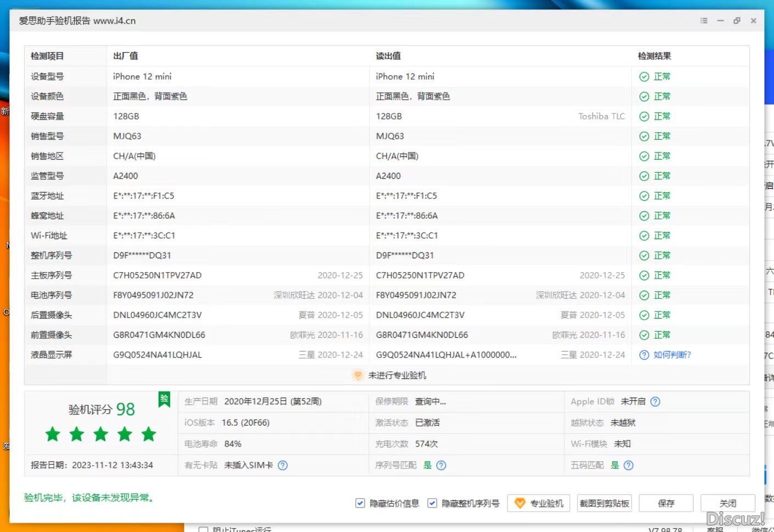Screen dimensions: 774x532
Task: Click 正常 check icon for 硬盘容量 row
Action: point(644,116)
